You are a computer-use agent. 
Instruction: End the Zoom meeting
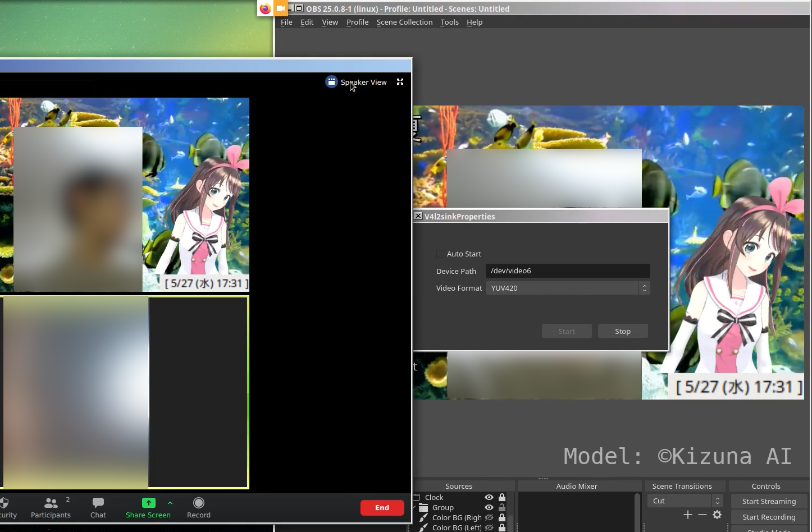click(382, 507)
